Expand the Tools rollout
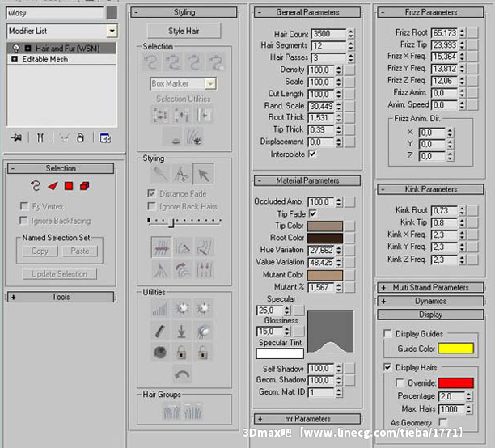 click(x=61, y=297)
